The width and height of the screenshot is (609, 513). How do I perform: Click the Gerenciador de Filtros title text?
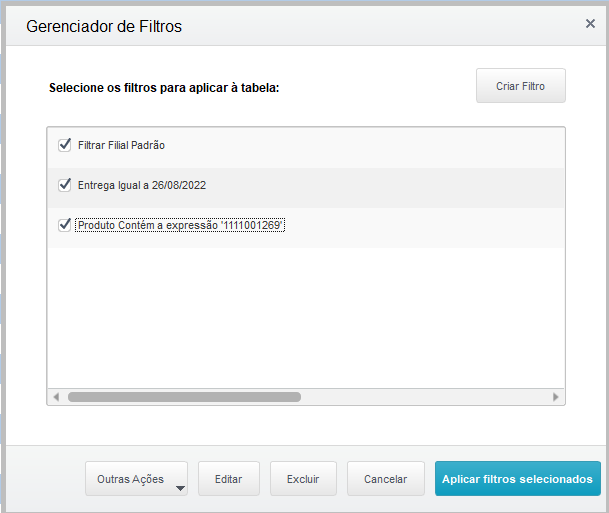pos(104,27)
